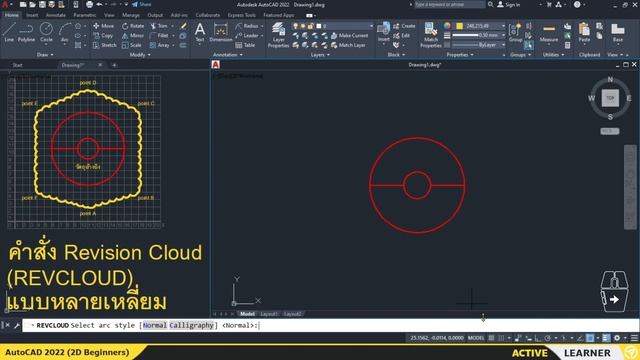Viewport: 640px width, 360px height.
Task: Click the Rotate tool
Action: tap(133, 26)
